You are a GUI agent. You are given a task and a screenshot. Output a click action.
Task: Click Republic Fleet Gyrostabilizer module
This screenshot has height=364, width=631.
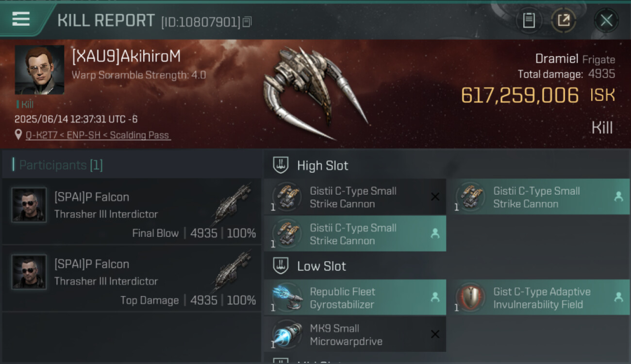pos(355,298)
